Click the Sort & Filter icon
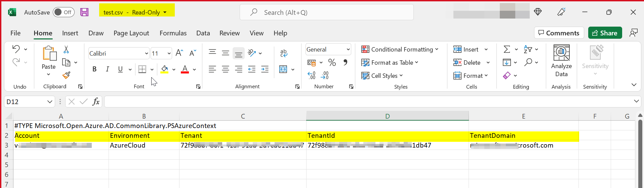The height and width of the screenshot is (188, 644). [528, 49]
